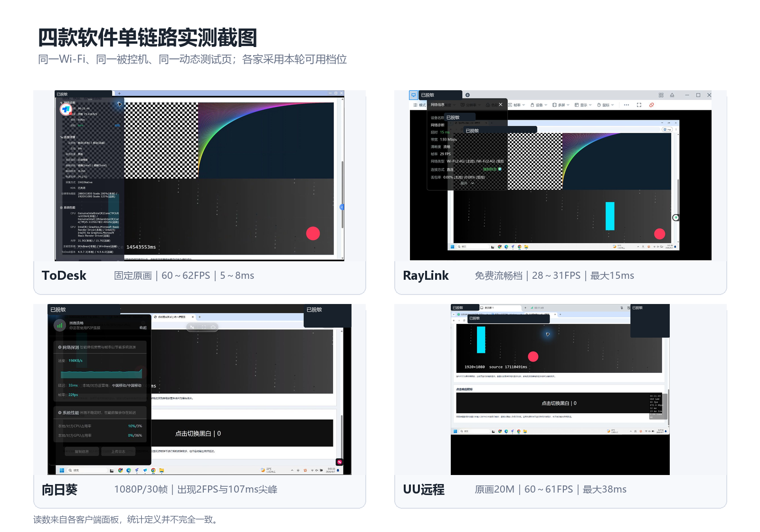Toggle fullscreen in the RayLink toolbar
Viewport: 760px width, 532px height.
click(639, 105)
